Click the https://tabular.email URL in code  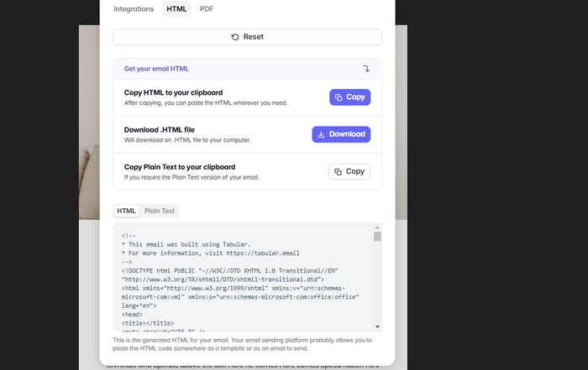pos(263,253)
